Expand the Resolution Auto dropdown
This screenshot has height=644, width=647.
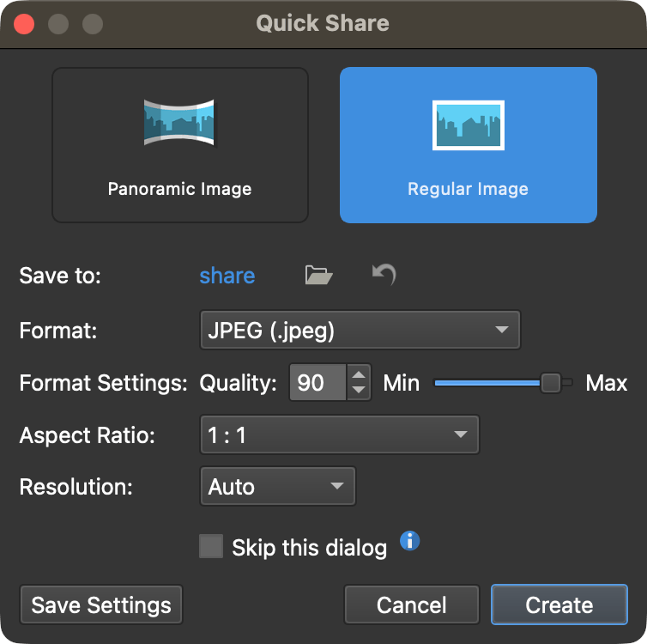pyautogui.click(x=277, y=486)
